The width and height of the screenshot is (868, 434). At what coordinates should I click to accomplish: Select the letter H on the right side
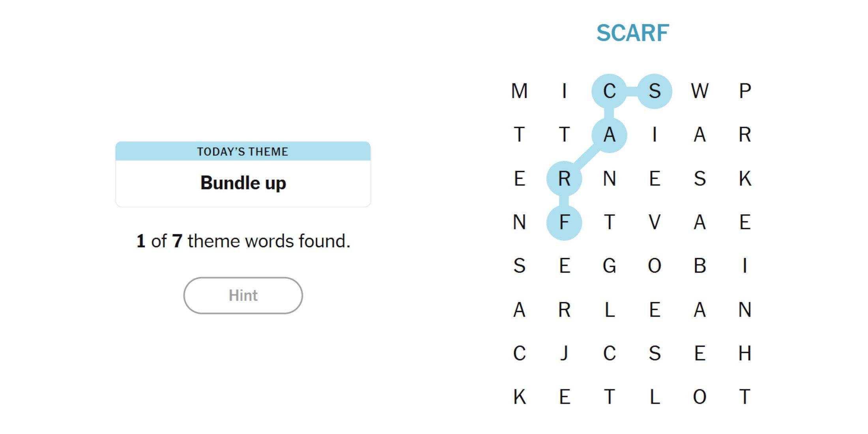(746, 353)
